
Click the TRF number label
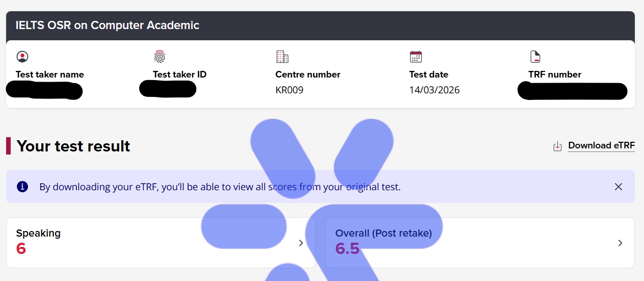(x=555, y=74)
